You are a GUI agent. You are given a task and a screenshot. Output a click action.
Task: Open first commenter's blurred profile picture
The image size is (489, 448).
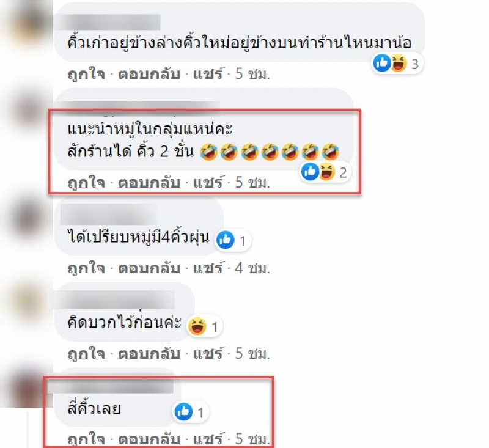[26, 26]
